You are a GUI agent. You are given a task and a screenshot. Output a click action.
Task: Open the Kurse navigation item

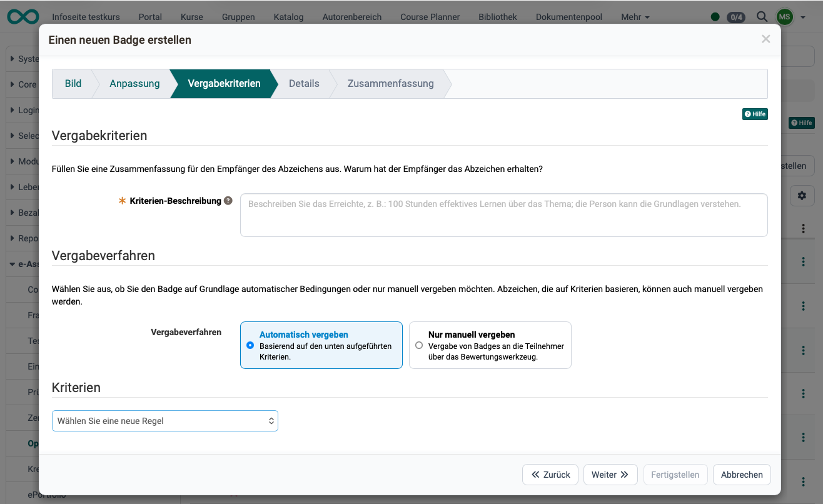coord(191,17)
